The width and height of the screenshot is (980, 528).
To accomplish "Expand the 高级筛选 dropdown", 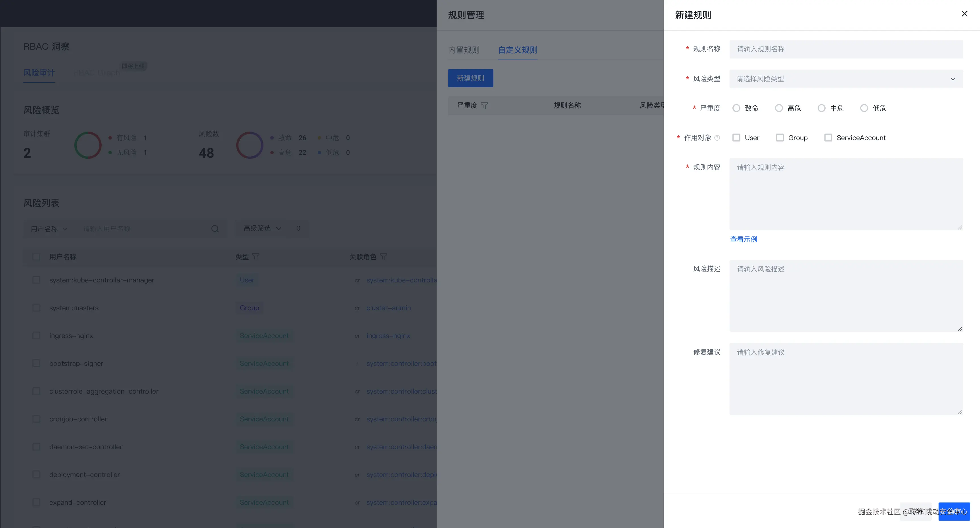I will [263, 229].
